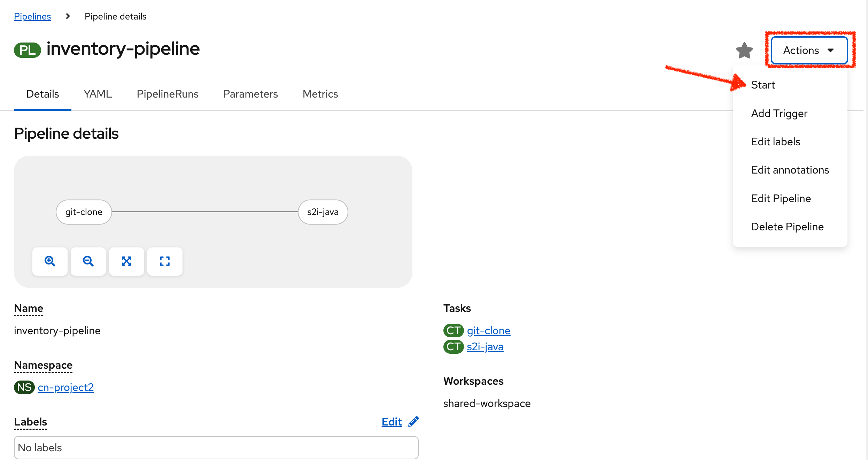This screenshot has height=460, width=868.
Task: View the Metrics tab
Action: tap(320, 94)
